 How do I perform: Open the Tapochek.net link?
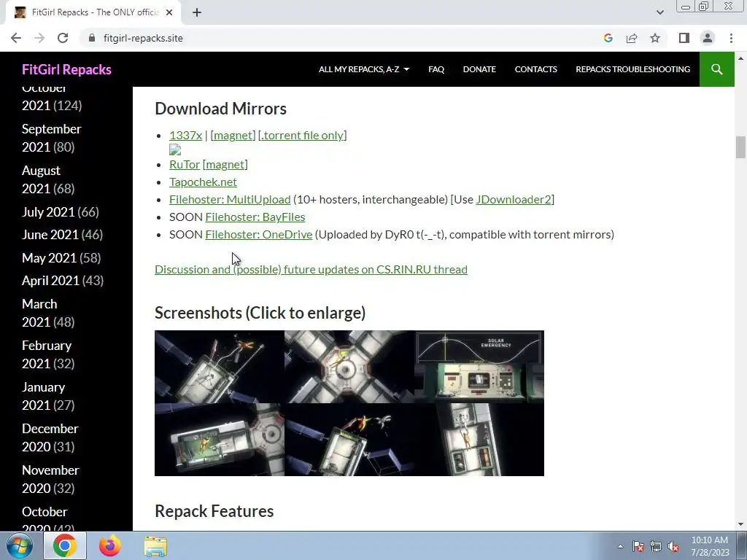pyautogui.click(x=203, y=182)
